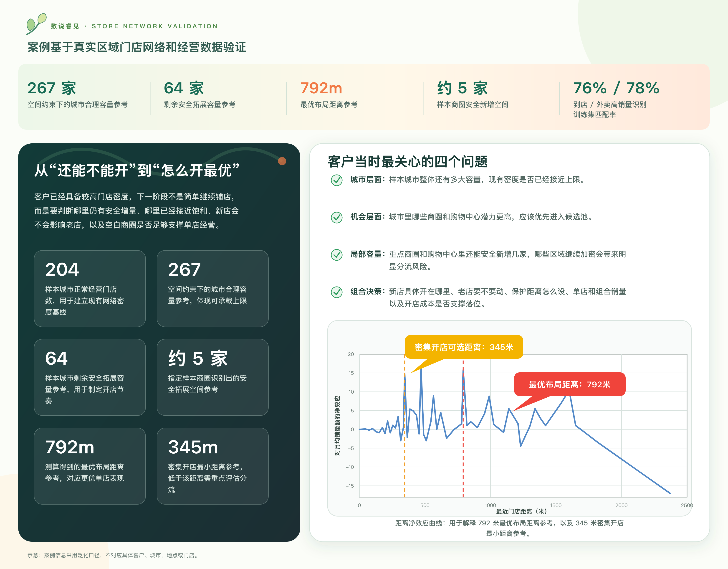Click the 训练集匹配率 label
728x569 pixels.
595,114
